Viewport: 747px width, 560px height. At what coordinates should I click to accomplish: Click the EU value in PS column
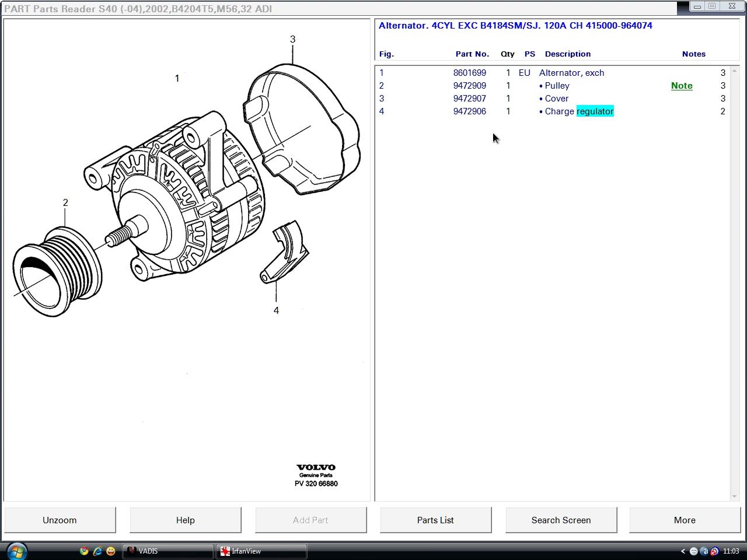tap(524, 73)
